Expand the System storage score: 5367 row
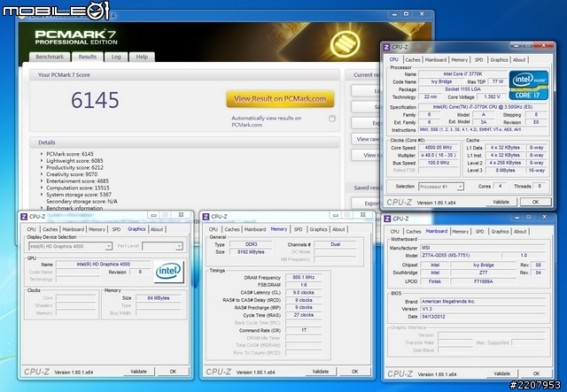Image resolution: width=567 pixels, height=392 pixels. (42, 195)
